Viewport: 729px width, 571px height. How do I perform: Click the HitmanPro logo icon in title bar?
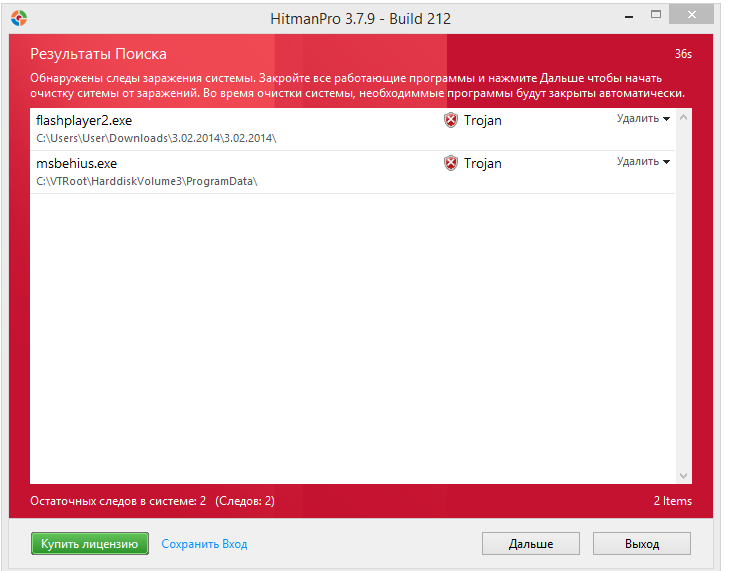pos(19,18)
